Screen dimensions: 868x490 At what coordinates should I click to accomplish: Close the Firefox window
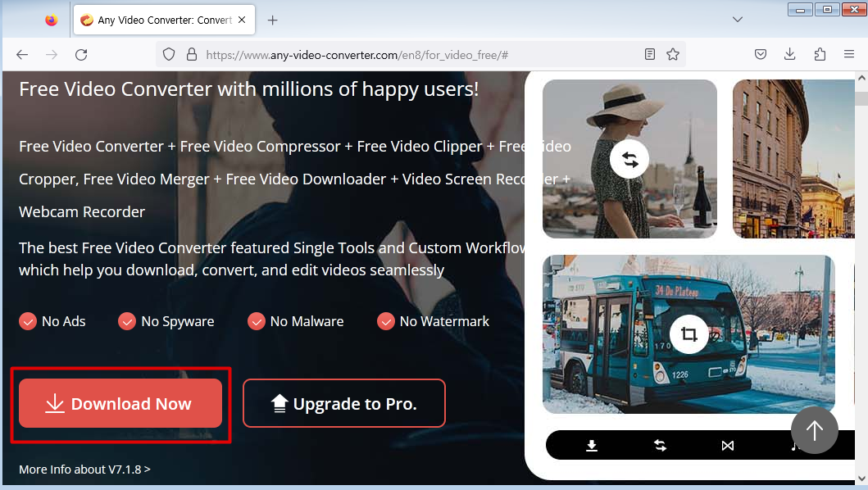(854, 9)
